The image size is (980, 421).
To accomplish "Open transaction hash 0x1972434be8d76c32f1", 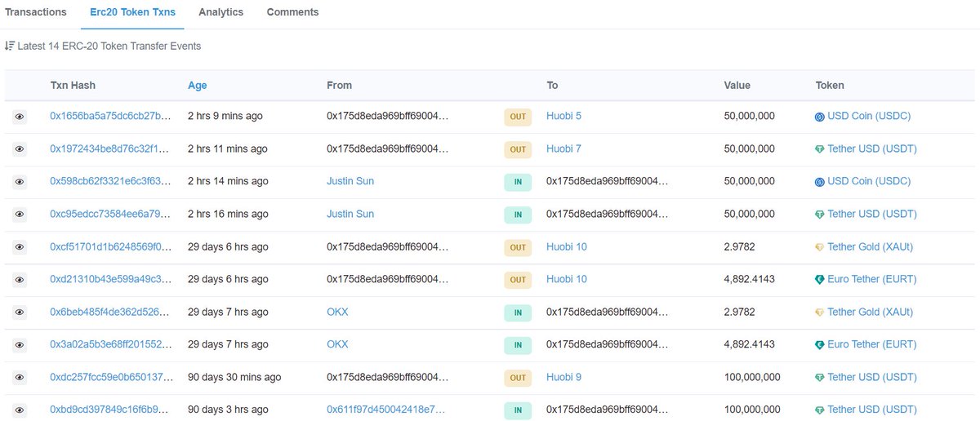I will (111, 148).
